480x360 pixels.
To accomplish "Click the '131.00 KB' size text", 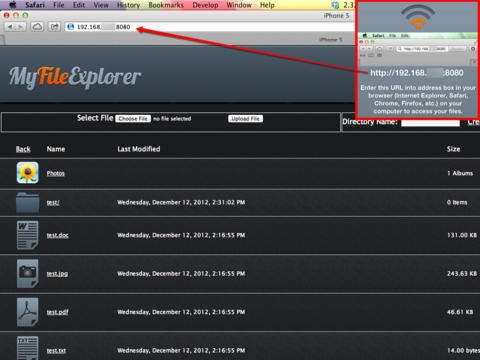I will [462, 235].
